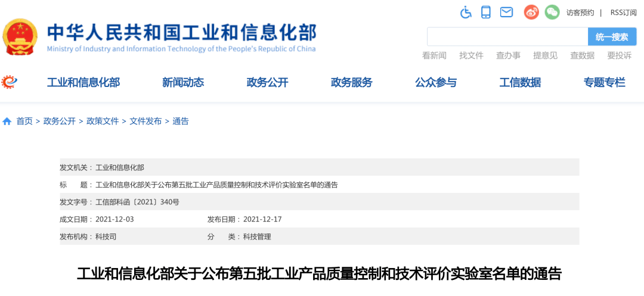This screenshot has width=644, height=296.
Task: Click the national emblem logo
Action: [20, 36]
